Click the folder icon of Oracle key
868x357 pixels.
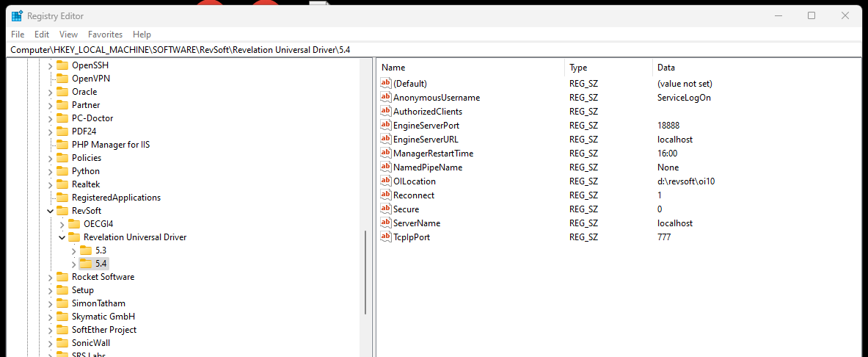[x=62, y=92]
